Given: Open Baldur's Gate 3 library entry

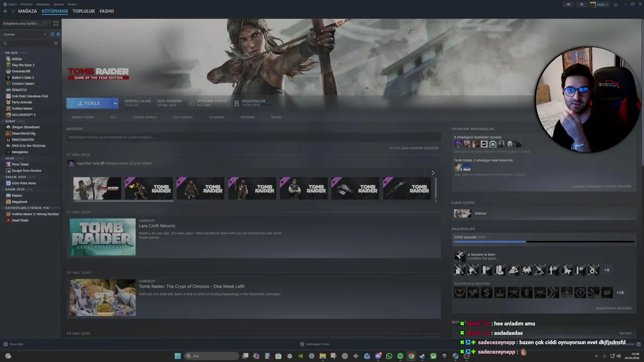Looking at the screenshot, I should [x=23, y=77].
